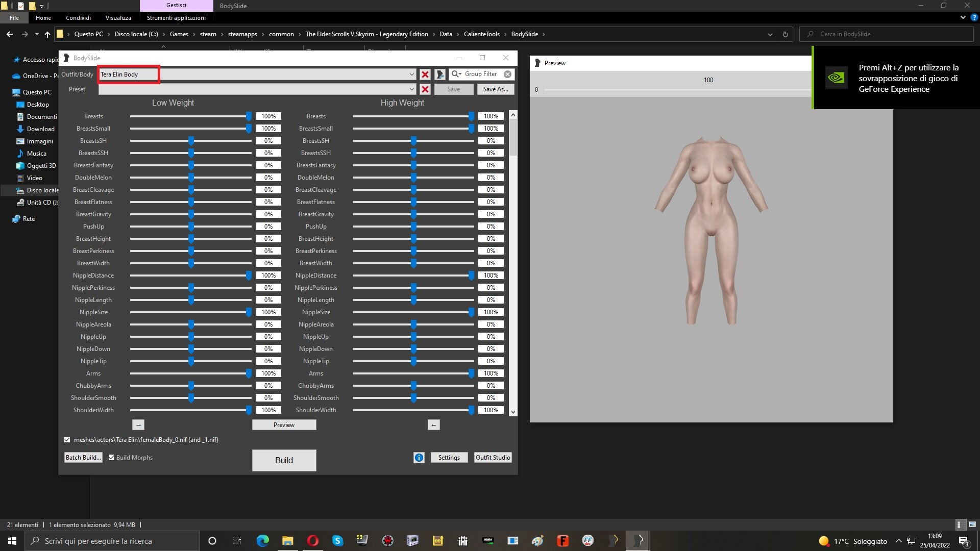Open the red F app in taskbar
980x551 pixels.
[x=562, y=541]
